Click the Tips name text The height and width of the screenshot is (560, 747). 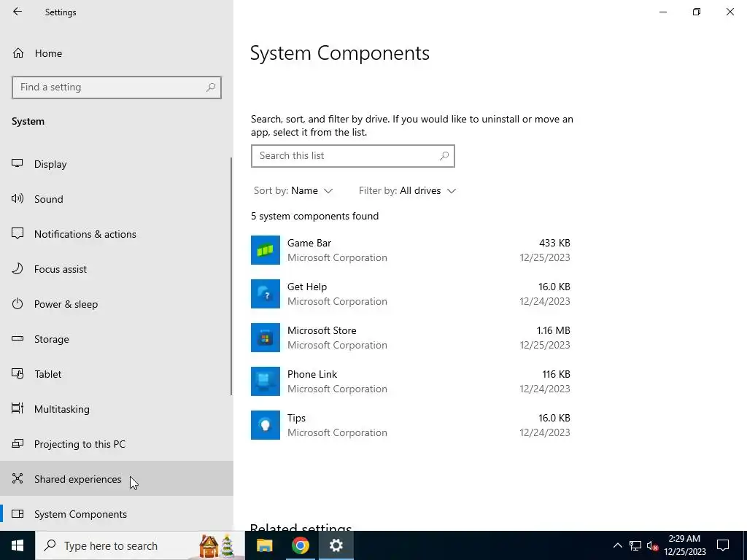pyautogui.click(x=296, y=418)
